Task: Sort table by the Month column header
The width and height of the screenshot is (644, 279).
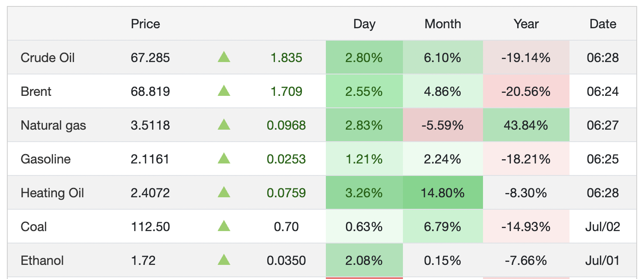Action: point(443,24)
